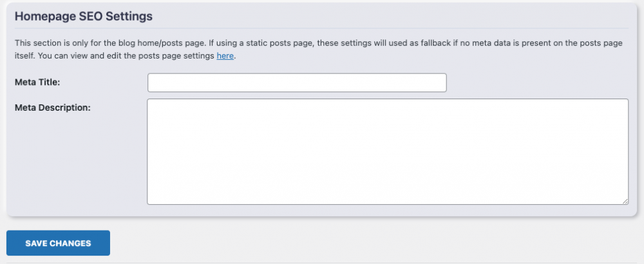Click the word "SEO" in the section heading

click(x=91, y=15)
